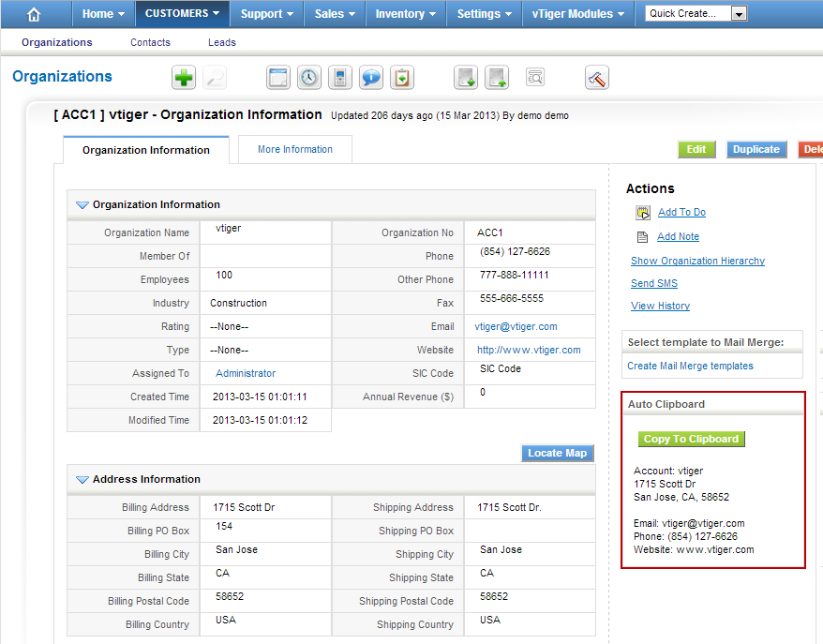Click the Fax value 555-666-5555

coord(512,299)
